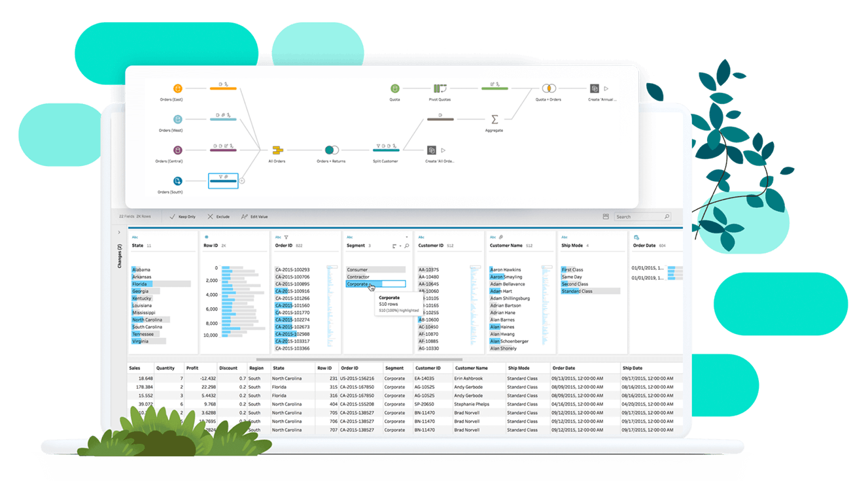
Task: Click the plus icon after highlighted clean step
Action: [x=241, y=181]
